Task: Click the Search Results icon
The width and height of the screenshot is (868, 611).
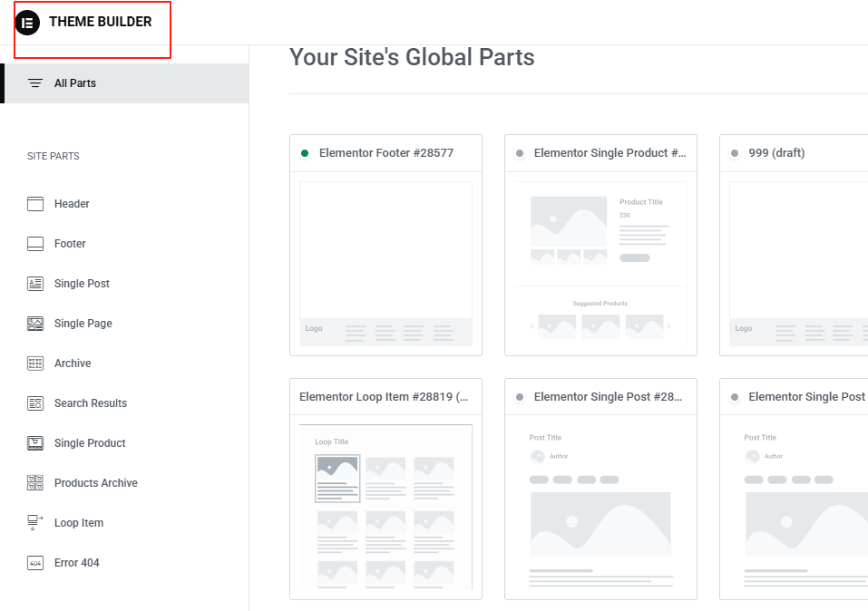Action: tap(35, 403)
